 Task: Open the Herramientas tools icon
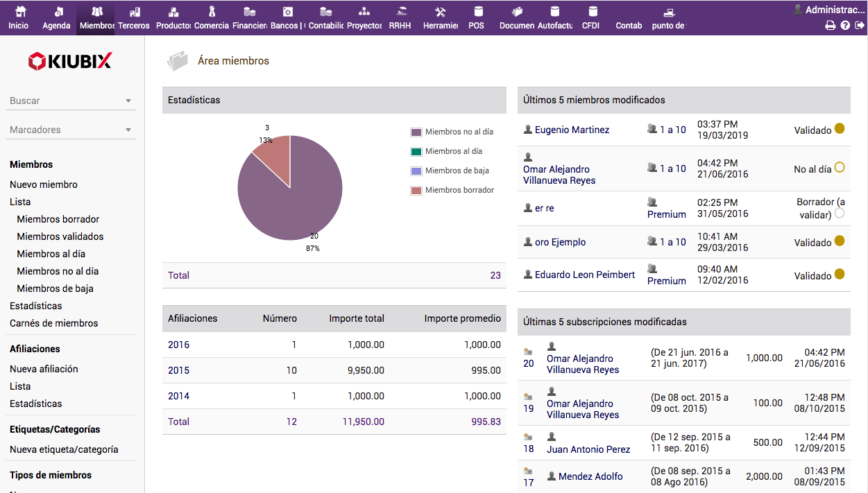click(440, 12)
